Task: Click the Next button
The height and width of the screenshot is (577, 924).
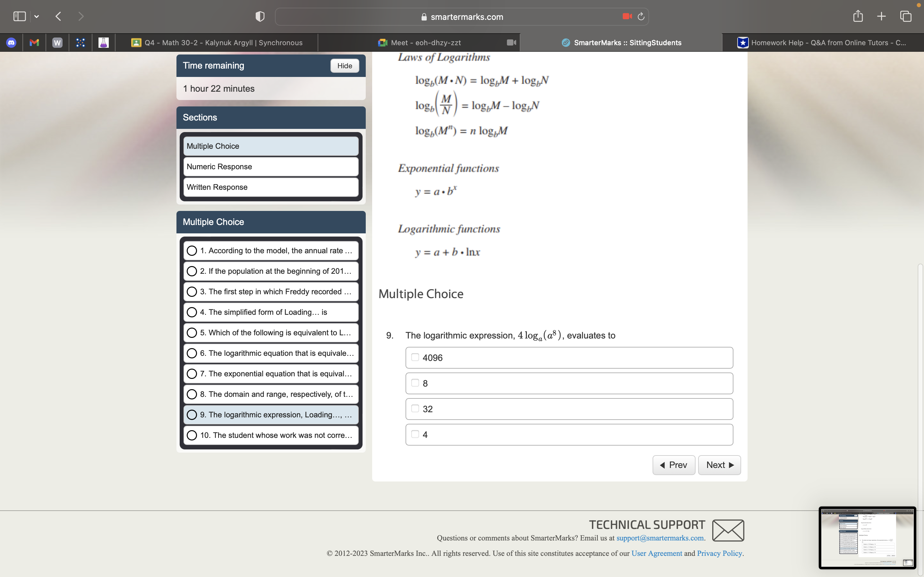Action: 719,465
